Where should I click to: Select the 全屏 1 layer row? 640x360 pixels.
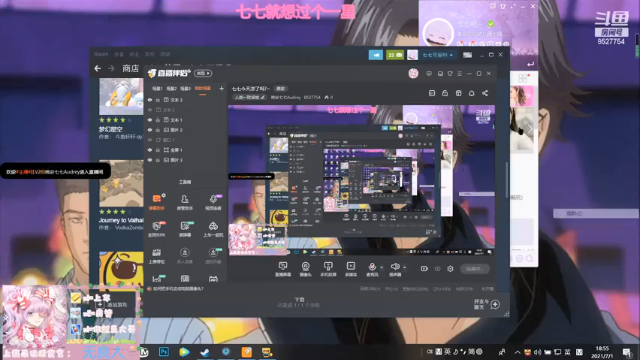[x=186, y=150]
